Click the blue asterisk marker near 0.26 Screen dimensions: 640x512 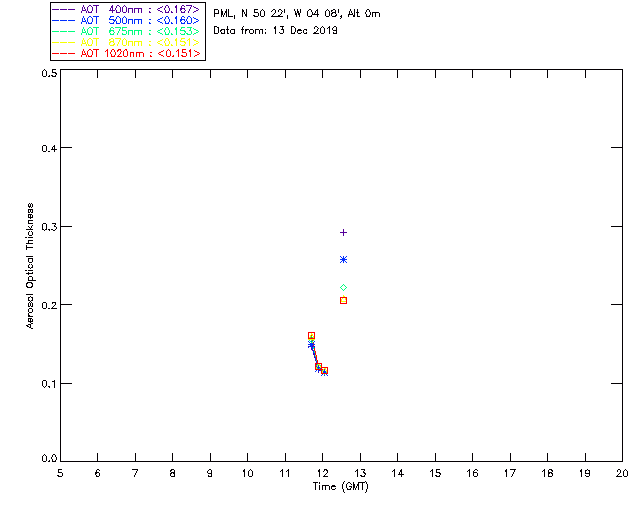[343, 260]
